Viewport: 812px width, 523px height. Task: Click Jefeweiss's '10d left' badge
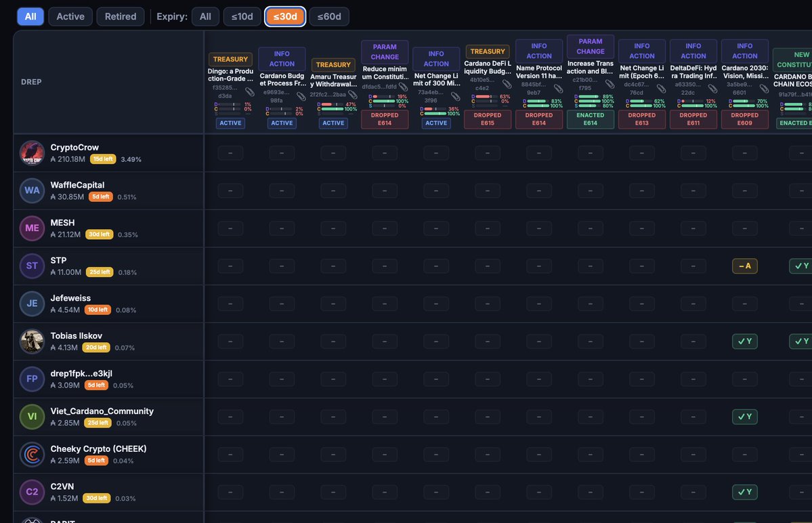point(98,310)
